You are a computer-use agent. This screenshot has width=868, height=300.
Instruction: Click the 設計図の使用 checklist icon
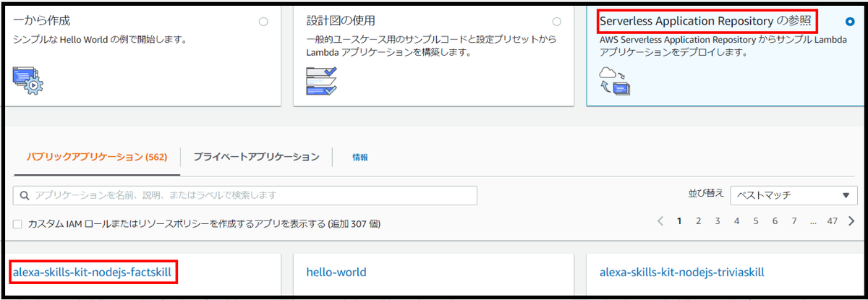pyautogui.click(x=322, y=80)
